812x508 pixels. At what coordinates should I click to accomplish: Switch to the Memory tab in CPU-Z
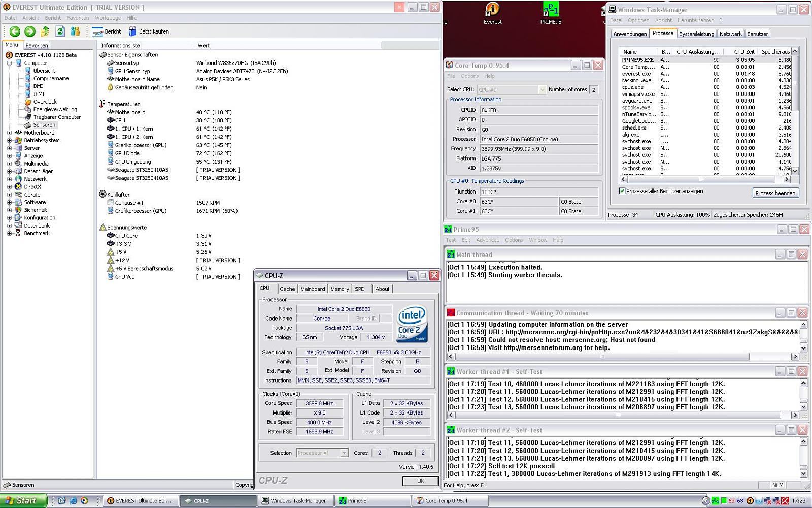[x=340, y=289]
